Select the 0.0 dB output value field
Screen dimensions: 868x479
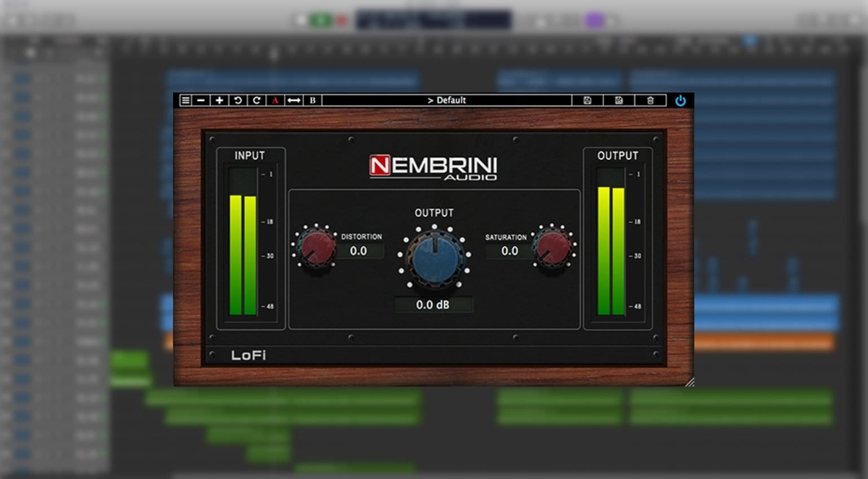pyautogui.click(x=433, y=305)
